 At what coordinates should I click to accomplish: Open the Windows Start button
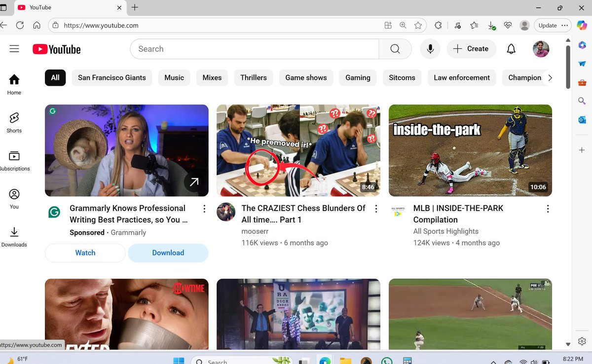point(178,361)
